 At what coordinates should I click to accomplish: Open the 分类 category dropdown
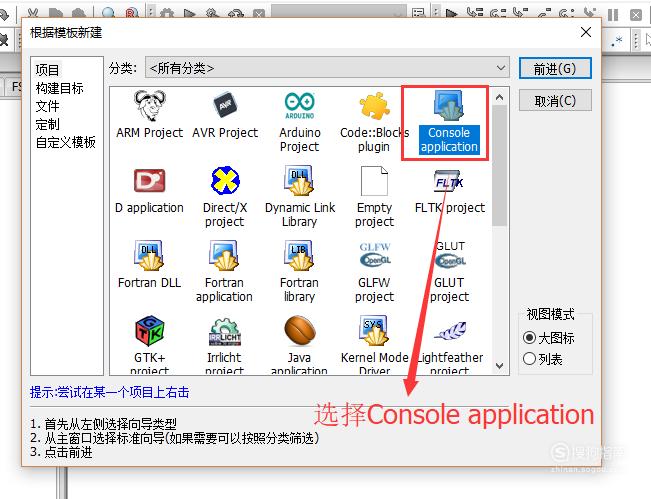[x=327, y=68]
